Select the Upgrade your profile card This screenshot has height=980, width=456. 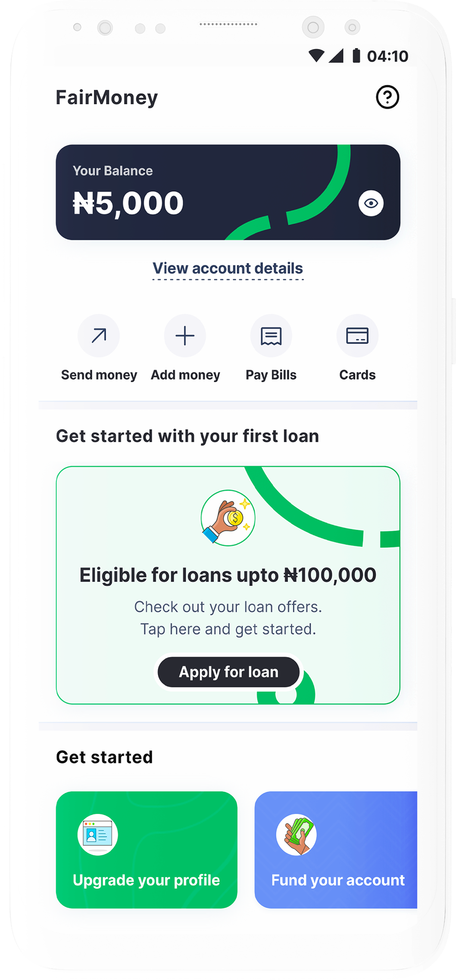tap(147, 849)
